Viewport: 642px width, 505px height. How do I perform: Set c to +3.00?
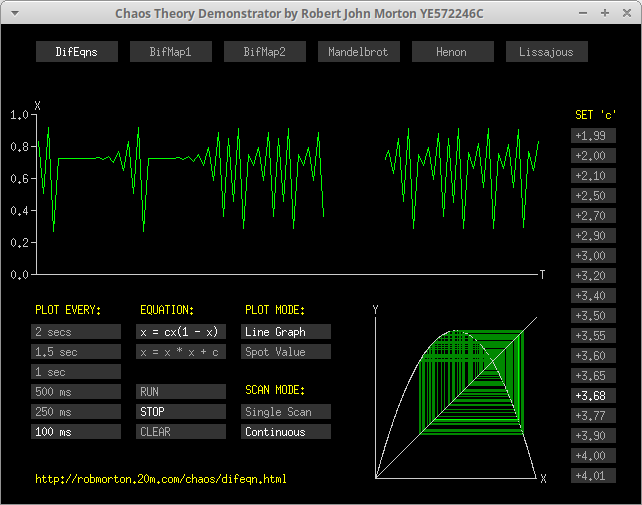coord(593,256)
